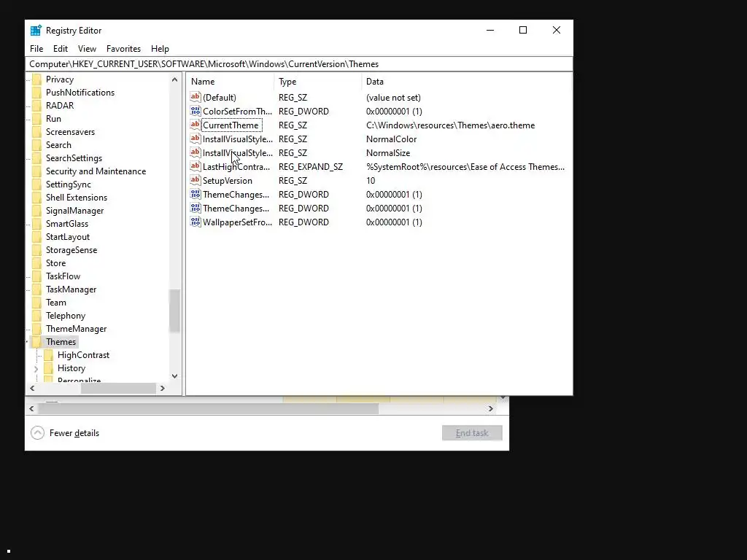
Task: Sort values by Type column header
Action: tap(318, 82)
